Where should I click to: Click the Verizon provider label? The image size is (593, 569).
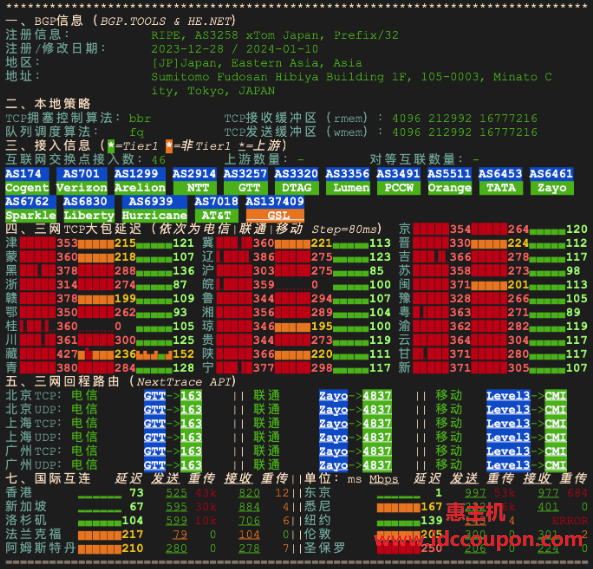coord(81,188)
